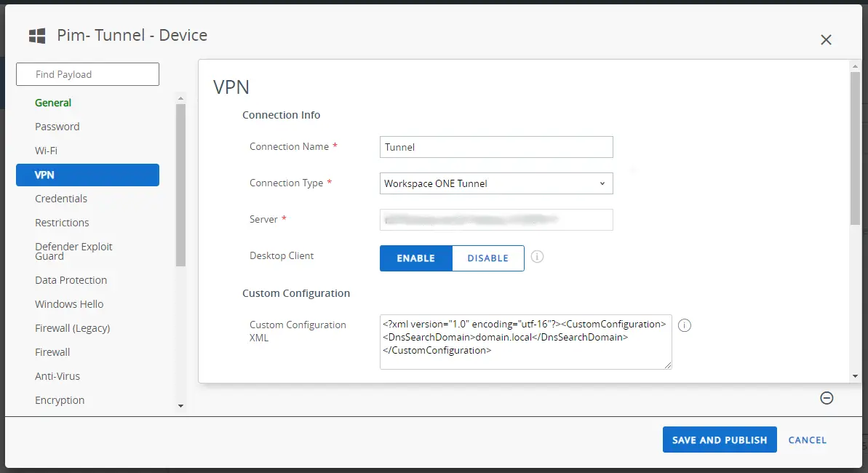868x473 pixels.
Task: Click the Connection Info section heading
Action: click(x=282, y=115)
